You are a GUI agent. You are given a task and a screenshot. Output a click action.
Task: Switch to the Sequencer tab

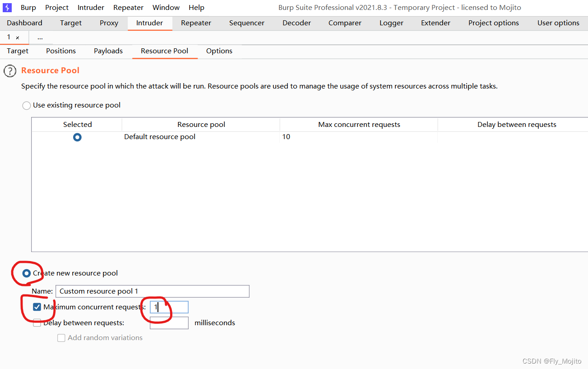[x=247, y=23]
